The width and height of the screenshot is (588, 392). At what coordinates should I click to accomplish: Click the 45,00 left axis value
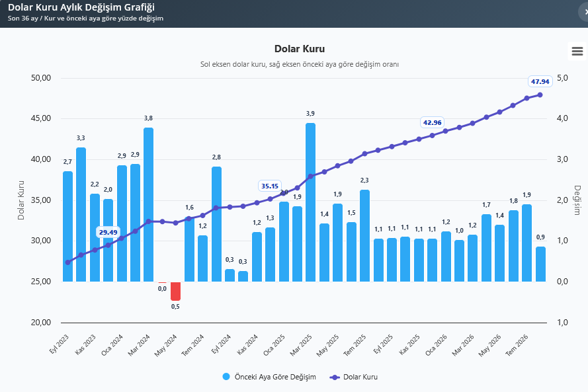click(x=41, y=118)
